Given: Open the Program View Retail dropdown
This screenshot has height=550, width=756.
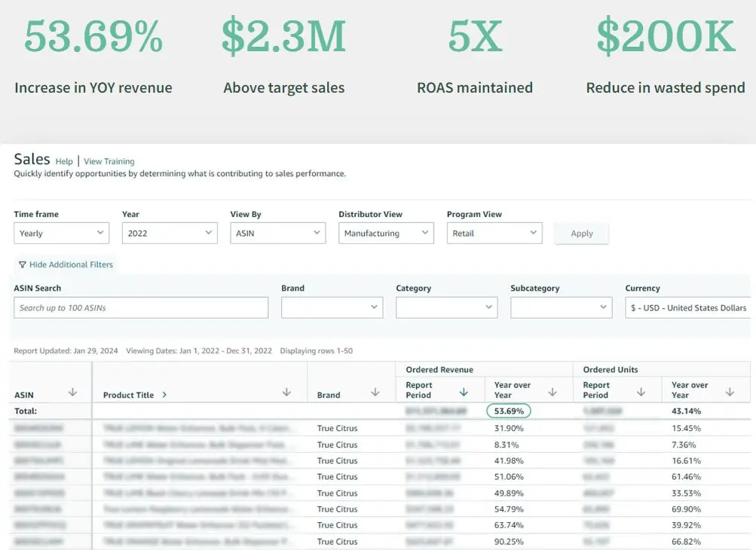Looking at the screenshot, I should tap(494, 234).
